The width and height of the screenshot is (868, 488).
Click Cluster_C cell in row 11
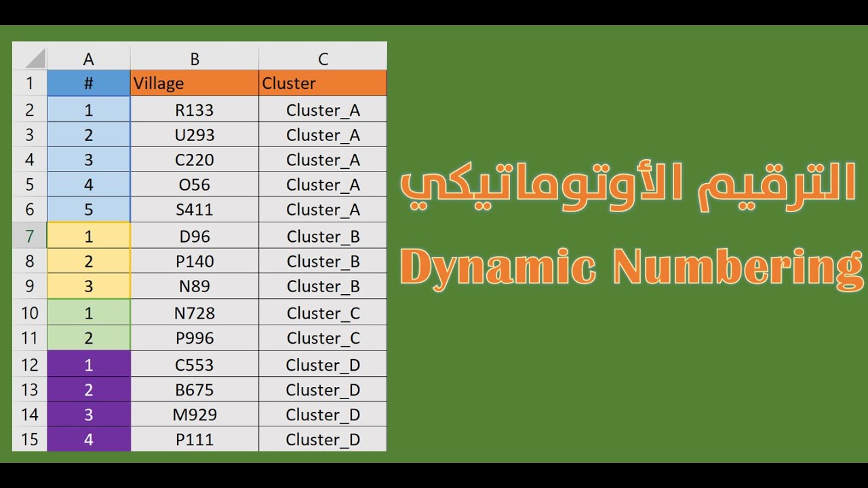coord(323,338)
